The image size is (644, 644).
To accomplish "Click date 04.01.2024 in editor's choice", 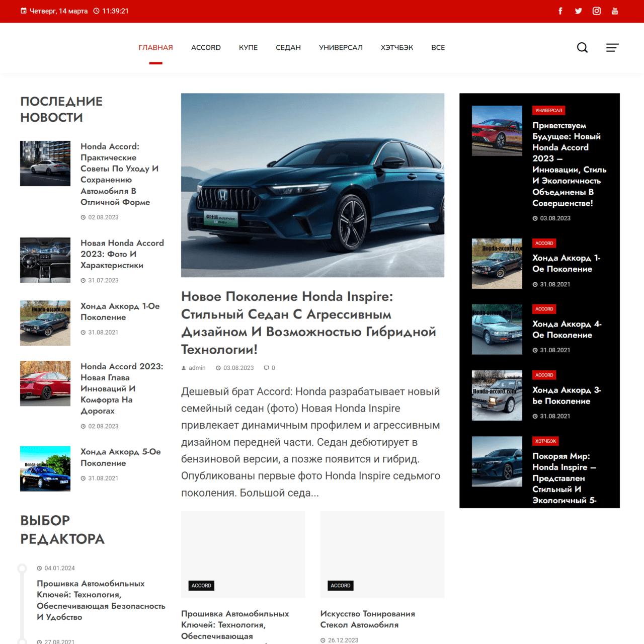I will [x=59, y=568].
